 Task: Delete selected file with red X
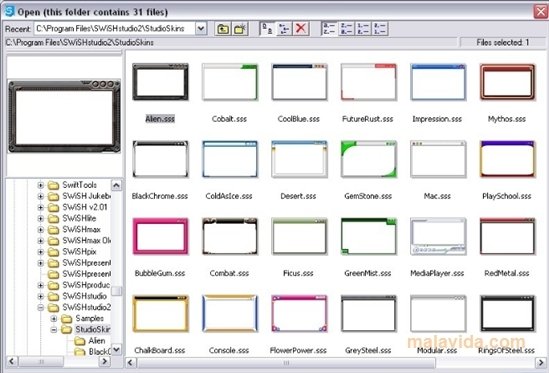pos(301,28)
